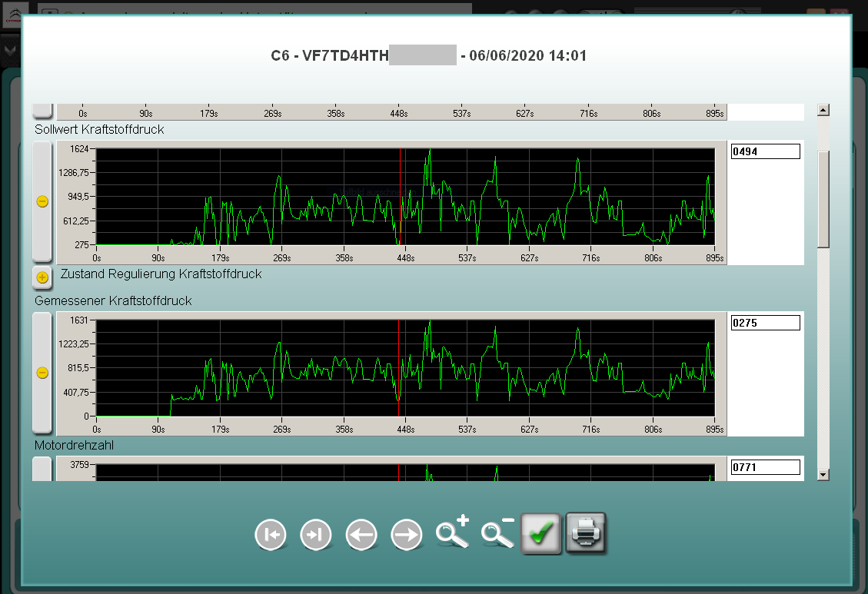Click the scroll down arrow of the graph list
868x594 pixels.
pos(823,475)
